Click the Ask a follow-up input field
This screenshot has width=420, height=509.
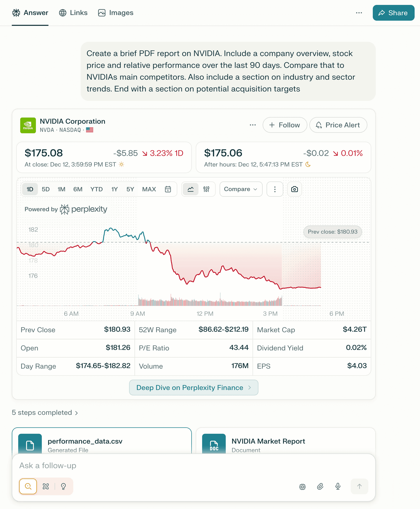tap(194, 465)
